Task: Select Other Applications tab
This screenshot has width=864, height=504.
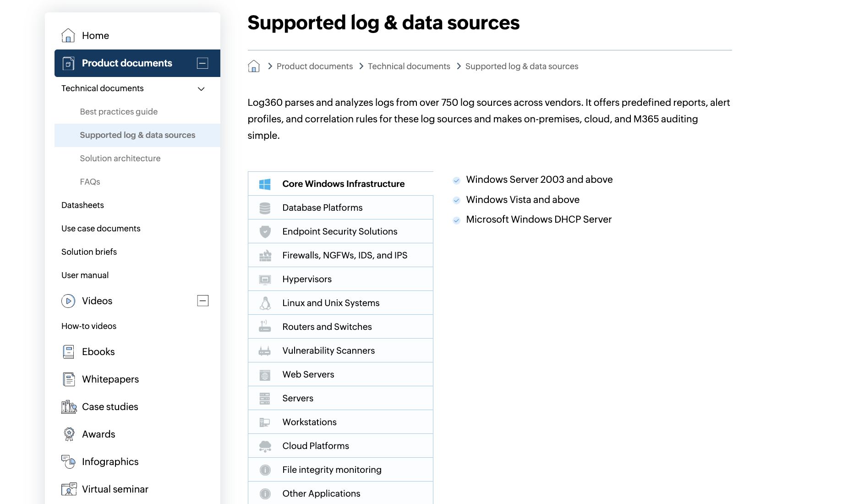Action: click(x=340, y=493)
